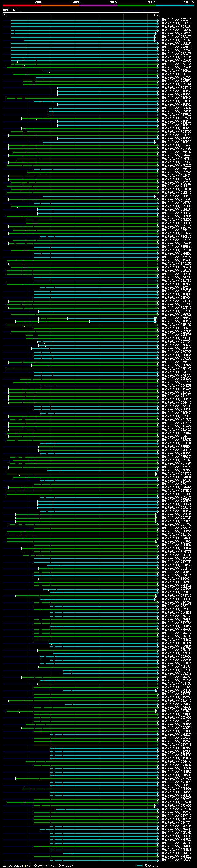Image resolution: width=197 pixels, height=868 pixels.
Task: Follow the UniRef100_O48657 link
Action: (x=177, y=440)
